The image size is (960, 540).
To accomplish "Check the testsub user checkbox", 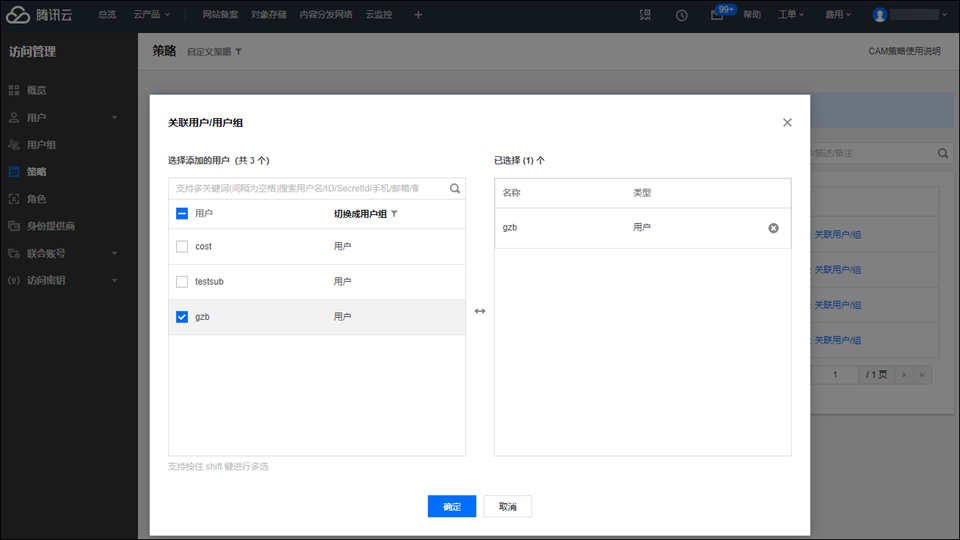I will 182,282.
